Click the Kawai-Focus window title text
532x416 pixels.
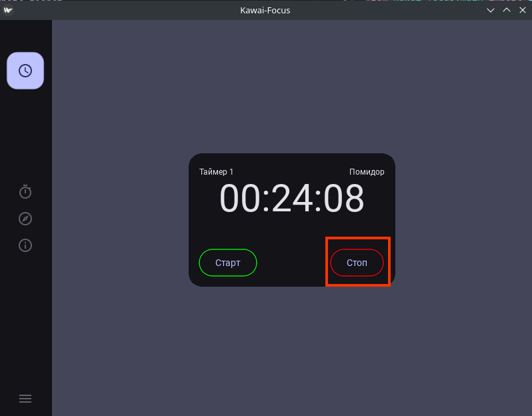(265, 10)
